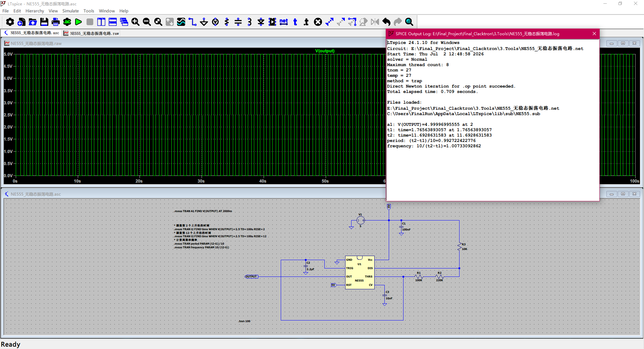Switch to the NE555 .raw waveform tab

pyautogui.click(x=91, y=33)
